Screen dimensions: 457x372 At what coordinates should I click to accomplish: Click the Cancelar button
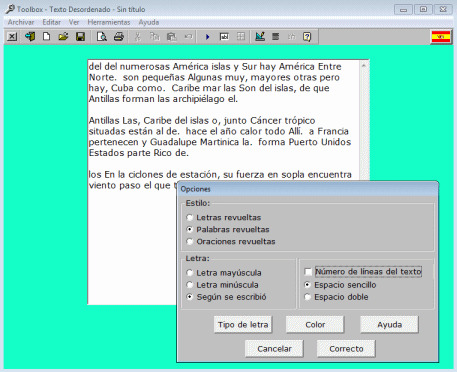pos(274,349)
